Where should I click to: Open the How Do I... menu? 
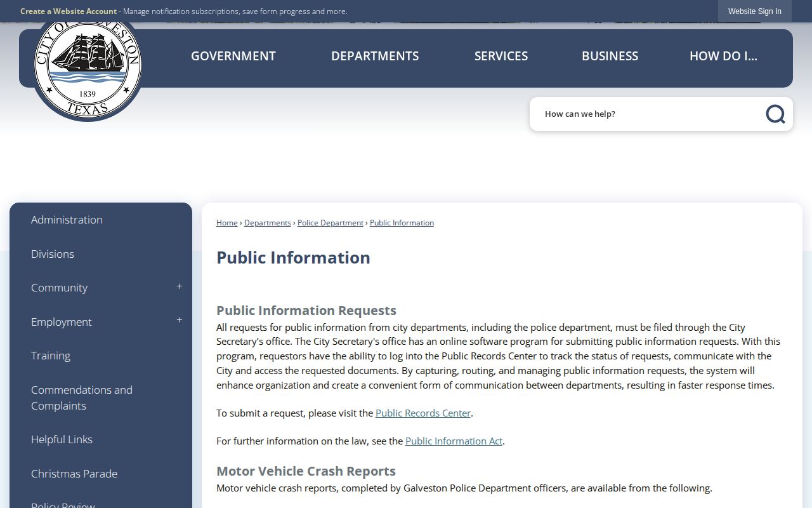(723, 56)
